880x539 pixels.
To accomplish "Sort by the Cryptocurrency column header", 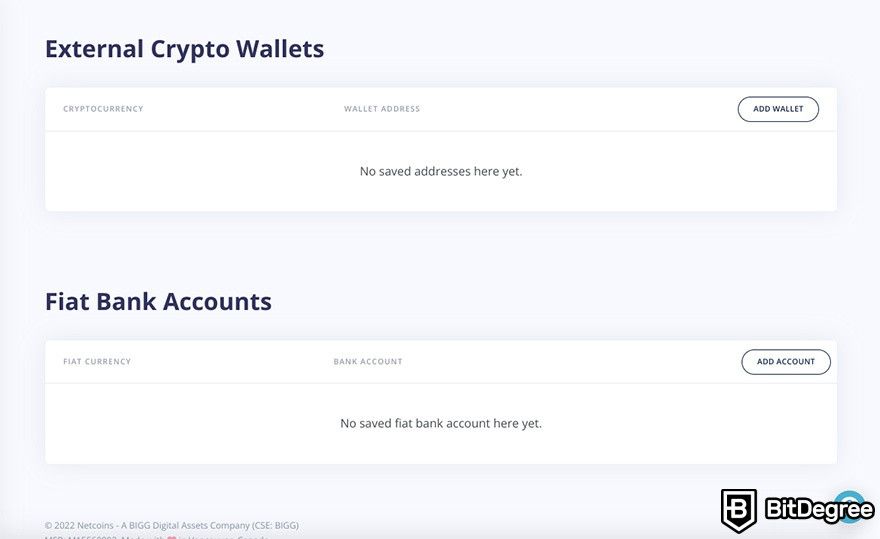I will [x=103, y=109].
